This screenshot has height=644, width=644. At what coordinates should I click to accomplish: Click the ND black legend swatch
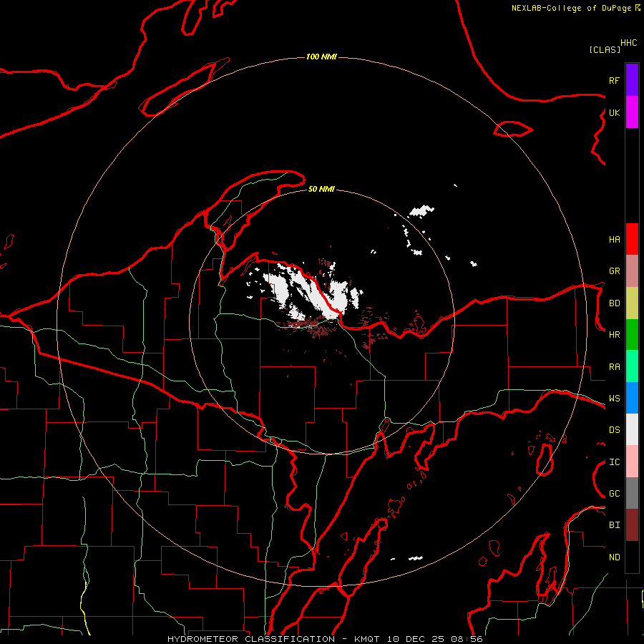point(632,557)
